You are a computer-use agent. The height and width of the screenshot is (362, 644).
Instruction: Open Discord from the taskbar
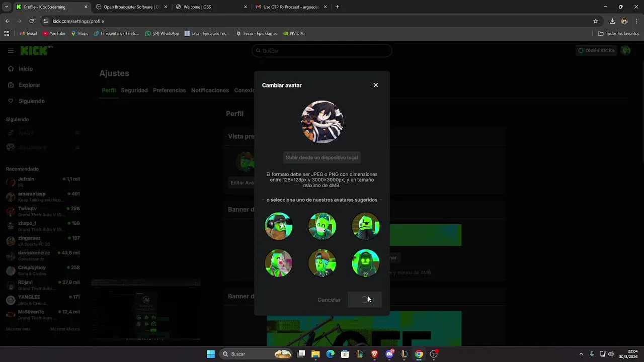389,354
